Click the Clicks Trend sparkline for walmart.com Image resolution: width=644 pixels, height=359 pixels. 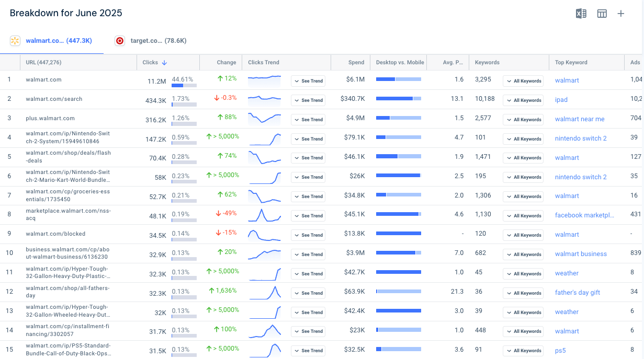265,81
